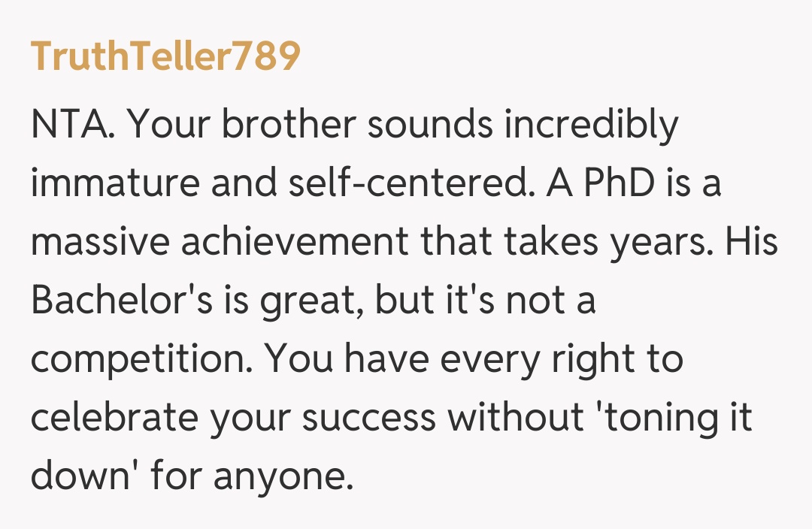
Task: Click the word 'massive' in the comment
Action: coord(98,243)
